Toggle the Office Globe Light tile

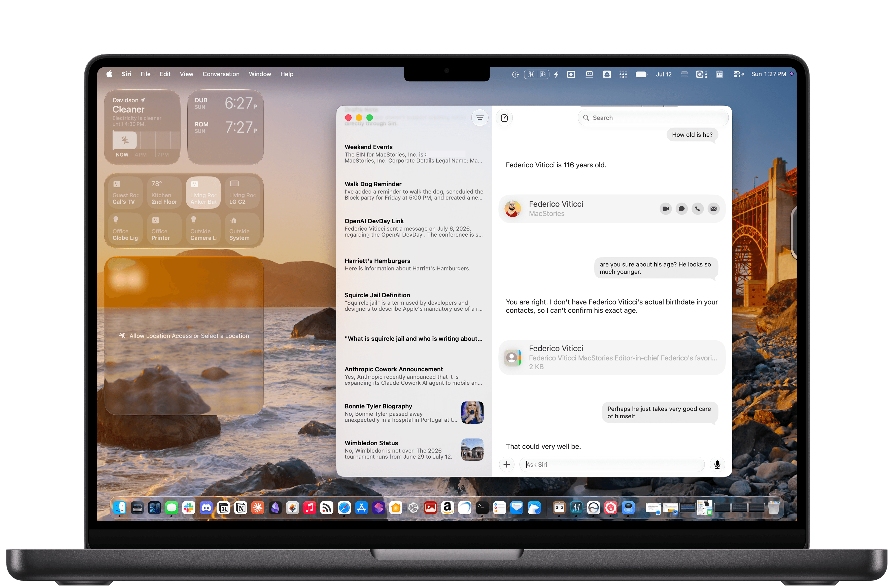click(125, 229)
